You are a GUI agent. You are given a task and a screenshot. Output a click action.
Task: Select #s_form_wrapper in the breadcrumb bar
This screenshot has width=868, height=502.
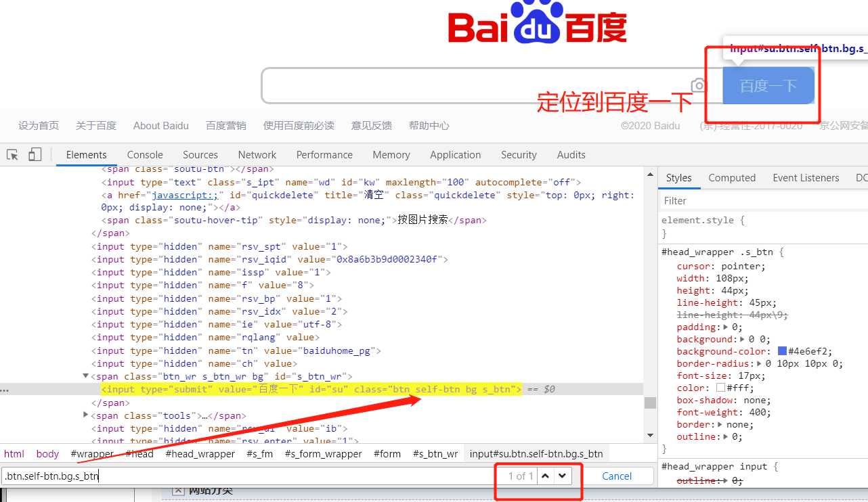(x=323, y=454)
